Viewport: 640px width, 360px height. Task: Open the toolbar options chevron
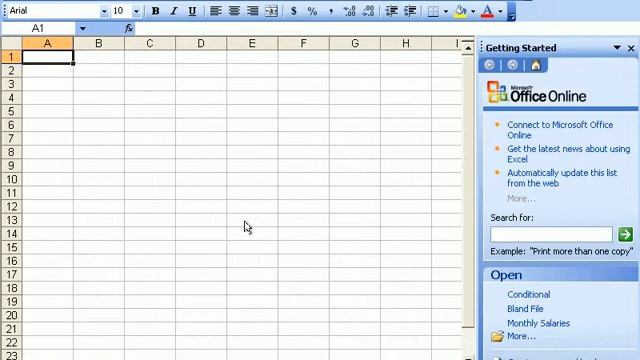point(511,12)
